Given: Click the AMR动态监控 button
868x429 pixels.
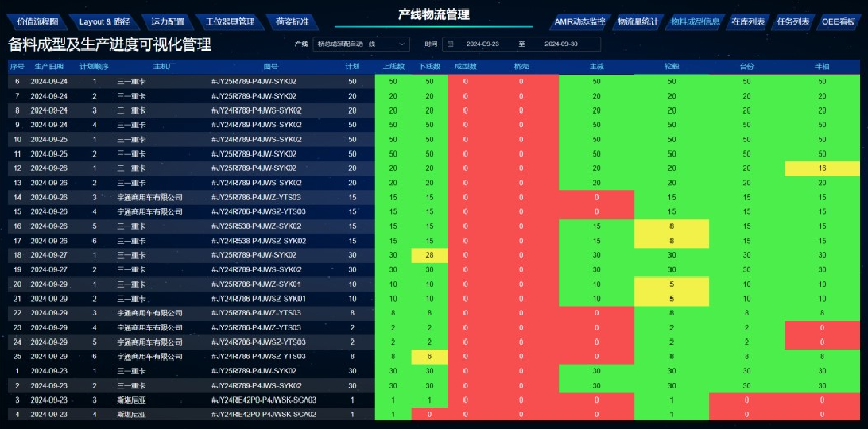Looking at the screenshot, I should pos(579,22).
